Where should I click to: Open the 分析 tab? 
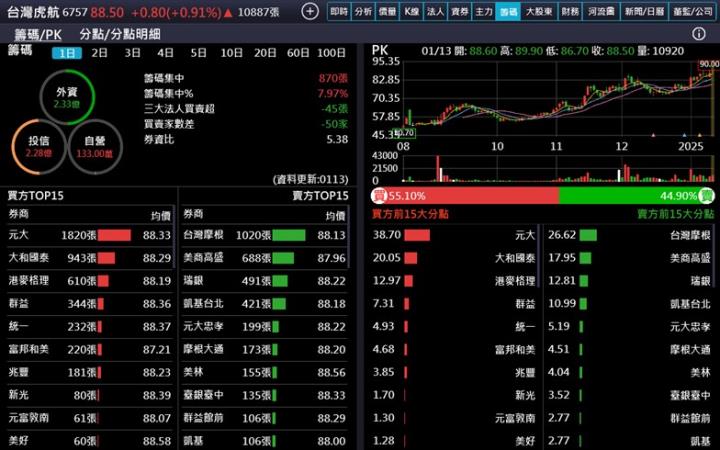click(363, 11)
